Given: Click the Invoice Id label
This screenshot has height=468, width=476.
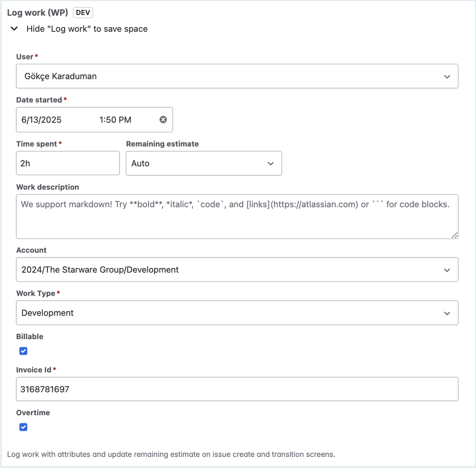Looking at the screenshot, I should tap(34, 370).
